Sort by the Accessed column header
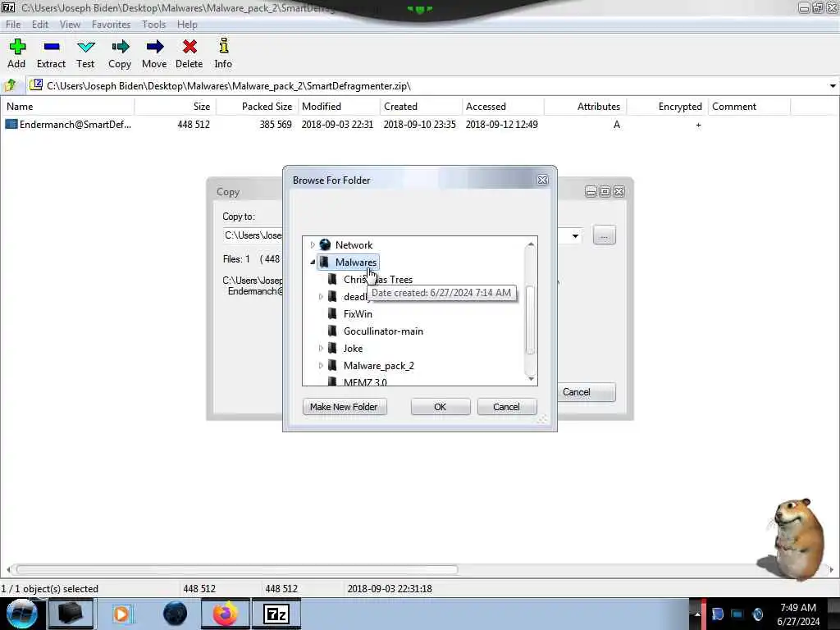 click(x=503, y=106)
